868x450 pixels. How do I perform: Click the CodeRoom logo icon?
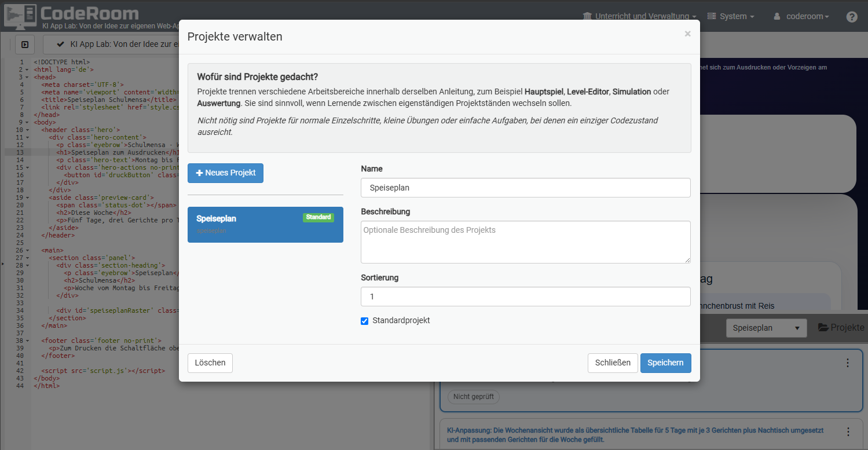point(20,16)
